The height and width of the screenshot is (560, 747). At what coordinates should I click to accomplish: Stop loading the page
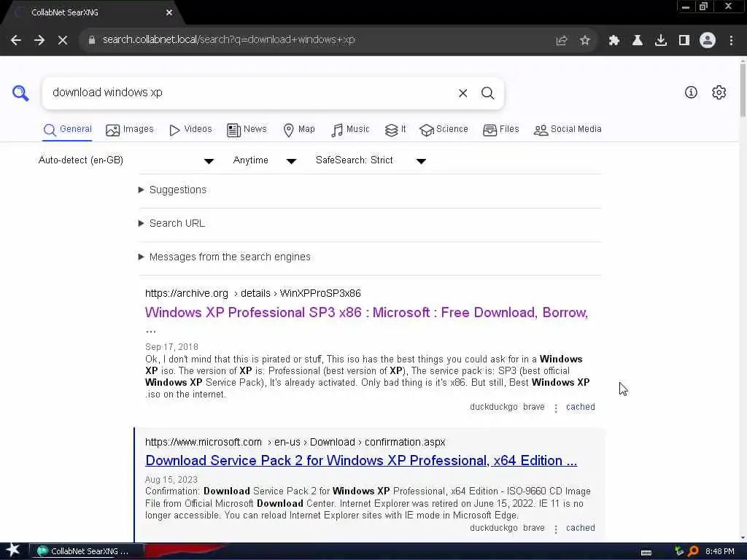63,40
